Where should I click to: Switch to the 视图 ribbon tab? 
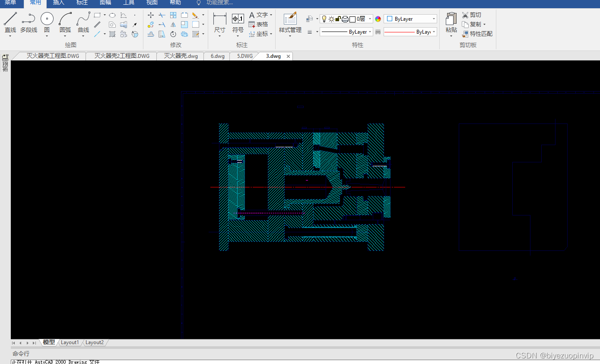coord(152,3)
